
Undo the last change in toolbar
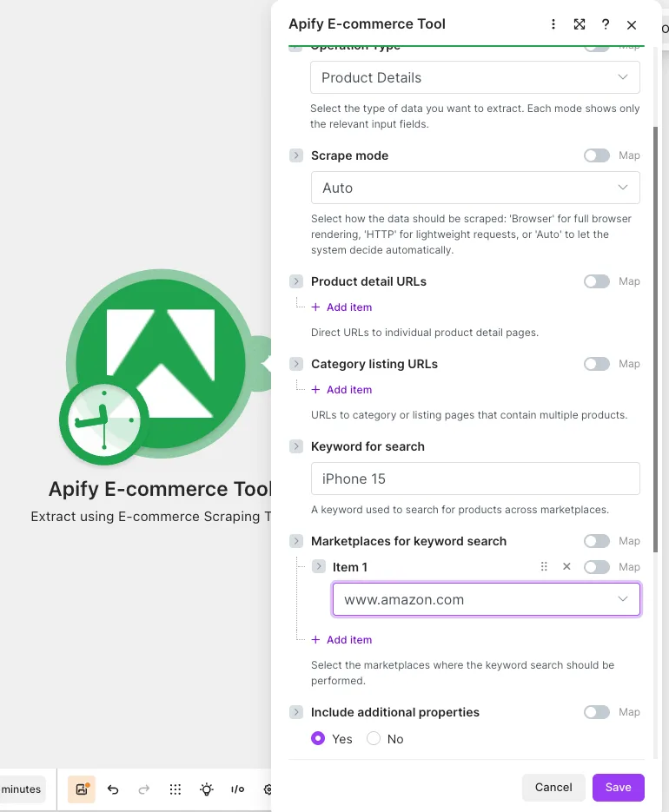[113, 789]
